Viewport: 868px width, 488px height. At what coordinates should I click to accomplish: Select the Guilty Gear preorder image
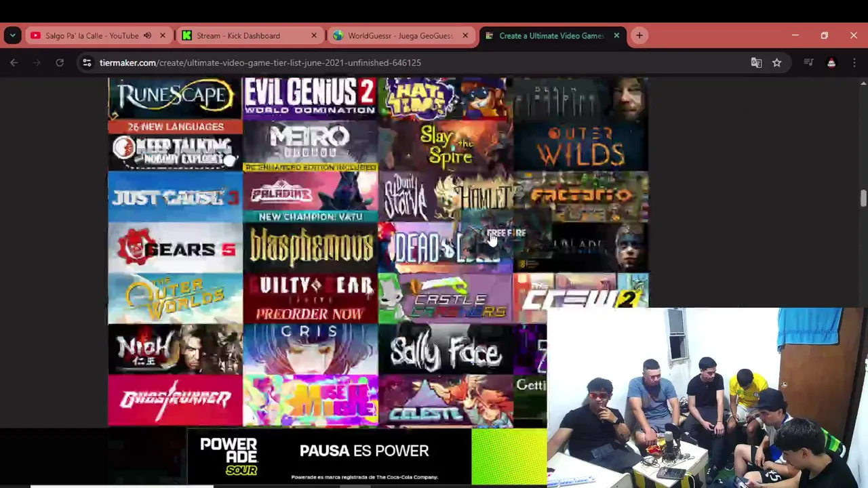tap(310, 298)
